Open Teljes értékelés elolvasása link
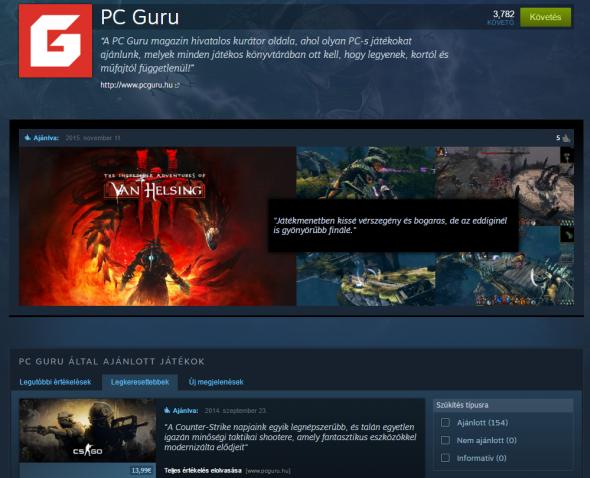The height and width of the screenshot is (478, 590). 203,470
